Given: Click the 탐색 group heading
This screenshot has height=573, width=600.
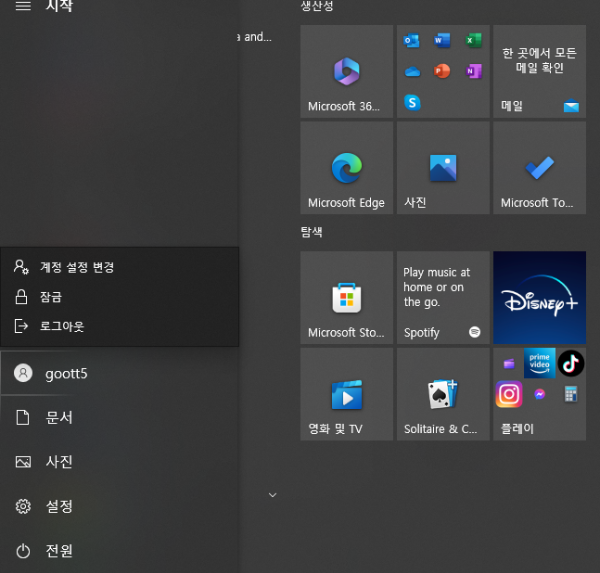Looking at the screenshot, I should pyautogui.click(x=311, y=232).
